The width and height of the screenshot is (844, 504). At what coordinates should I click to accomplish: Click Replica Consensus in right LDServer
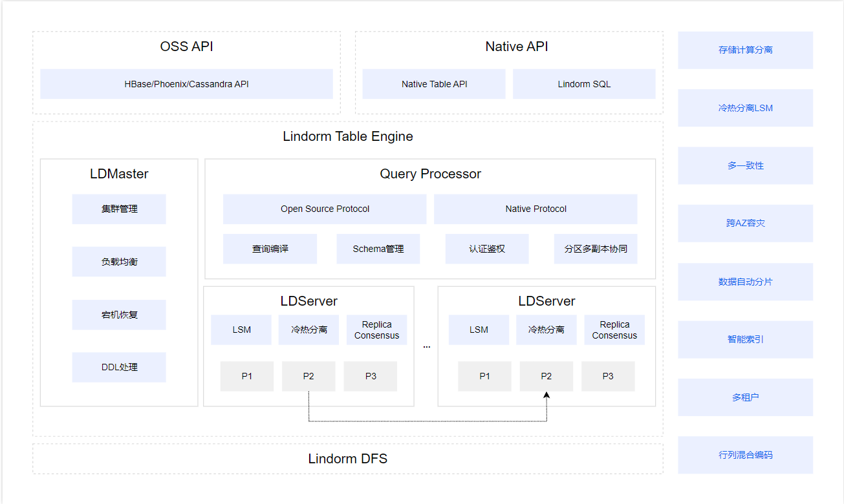[614, 330]
